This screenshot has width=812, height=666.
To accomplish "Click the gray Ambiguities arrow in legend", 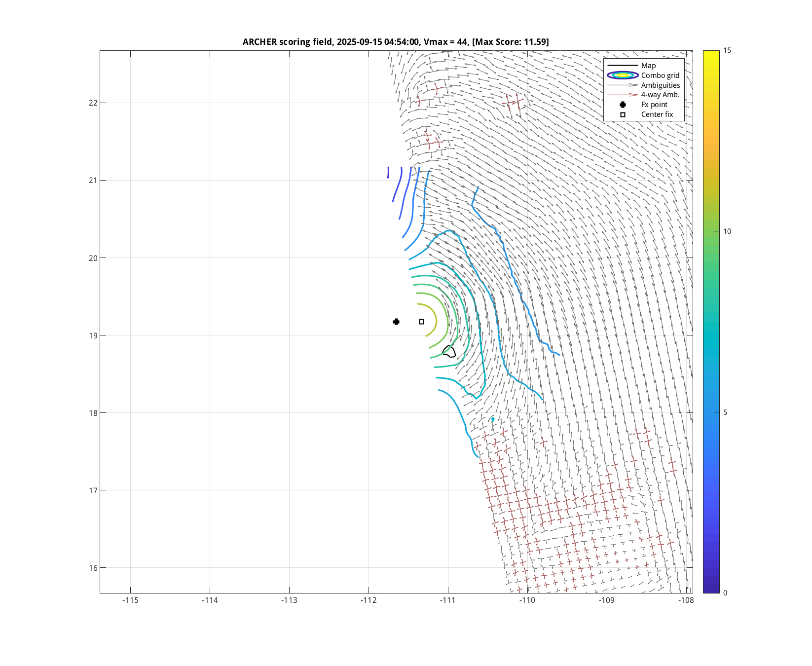I will [x=623, y=85].
